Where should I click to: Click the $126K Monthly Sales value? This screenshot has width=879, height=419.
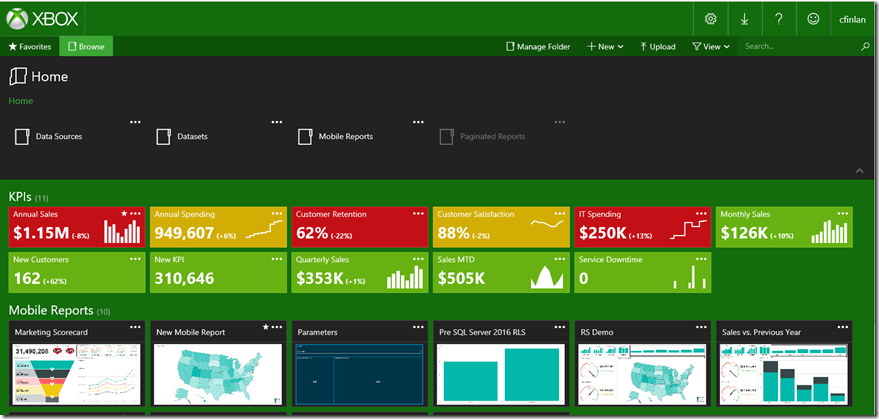point(744,233)
